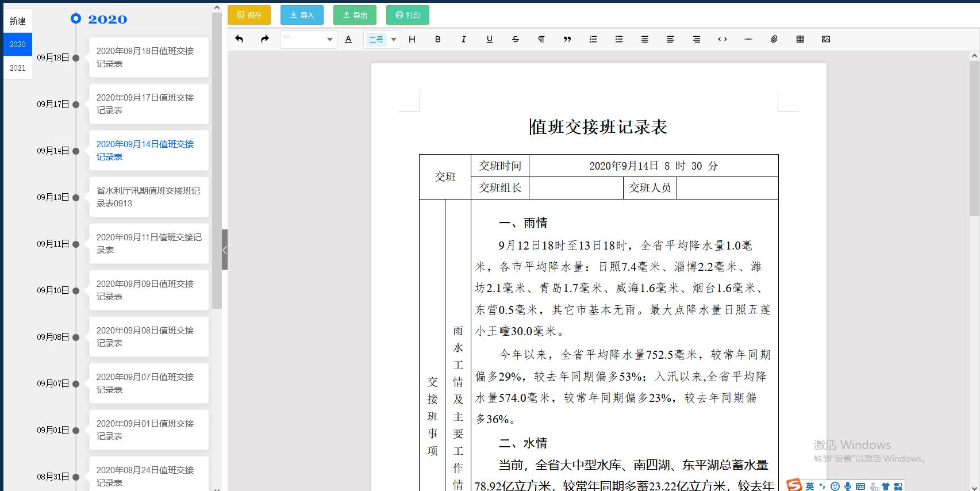The image size is (980, 491).
Task: Click the Sogou input method S logo
Action: pos(794,485)
